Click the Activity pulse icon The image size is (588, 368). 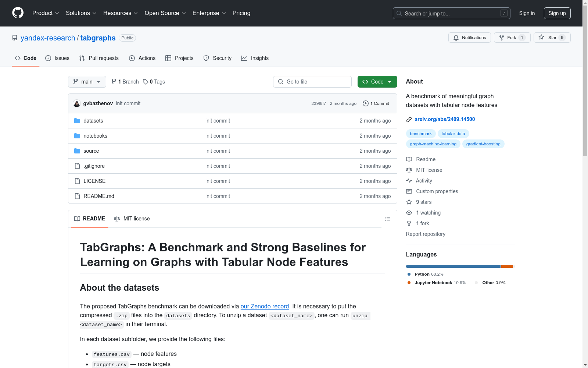[x=409, y=181]
